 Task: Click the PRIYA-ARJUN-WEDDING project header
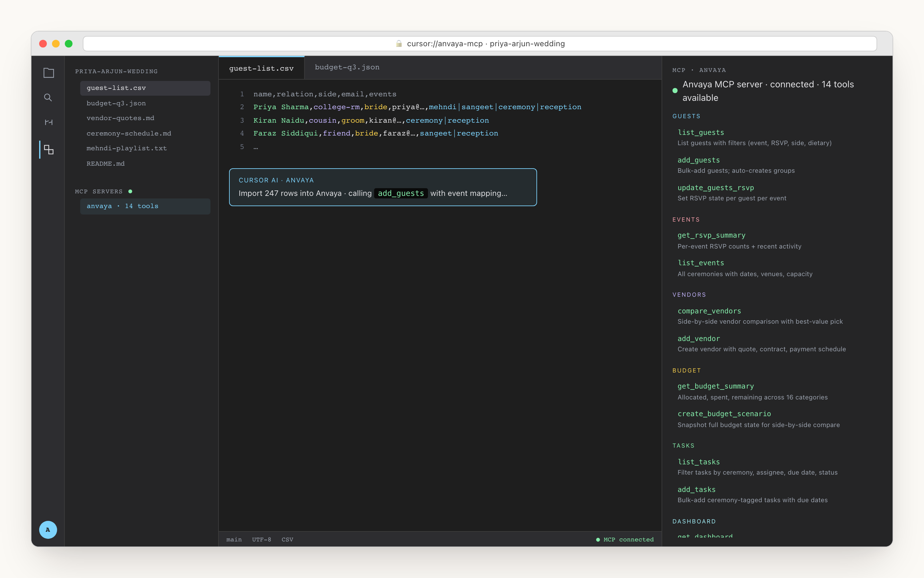[116, 72]
